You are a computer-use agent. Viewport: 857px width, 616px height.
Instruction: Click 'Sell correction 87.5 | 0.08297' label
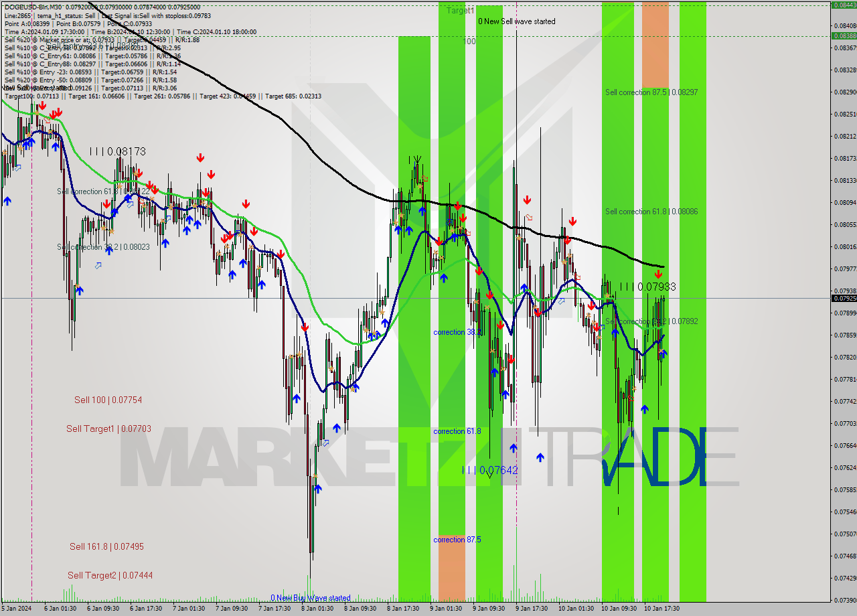point(651,92)
